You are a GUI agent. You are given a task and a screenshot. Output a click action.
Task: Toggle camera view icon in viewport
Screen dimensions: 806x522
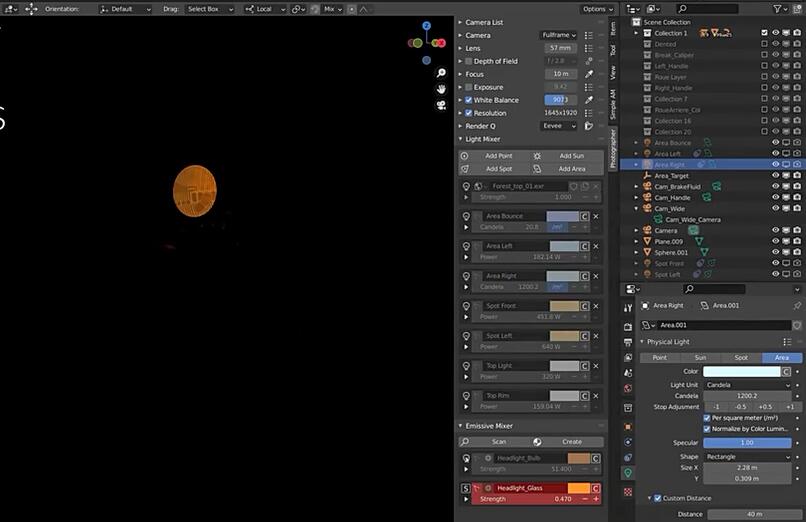pyautogui.click(x=441, y=105)
